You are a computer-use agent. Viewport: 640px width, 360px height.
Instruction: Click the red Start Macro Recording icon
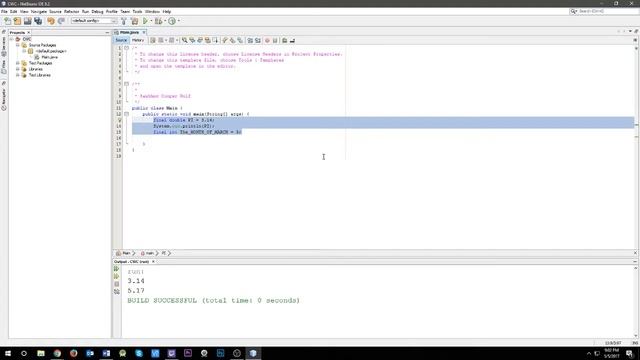pyautogui.click(x=267, y=40)
